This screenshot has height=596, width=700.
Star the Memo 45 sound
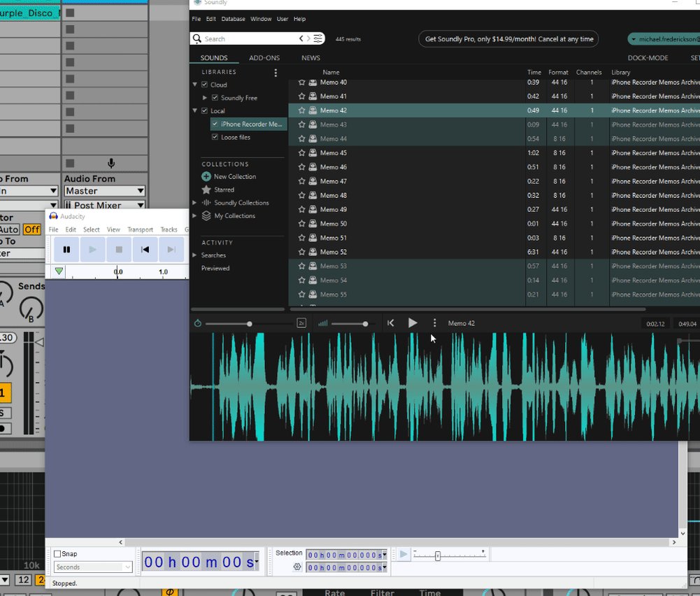pos(302,152)
